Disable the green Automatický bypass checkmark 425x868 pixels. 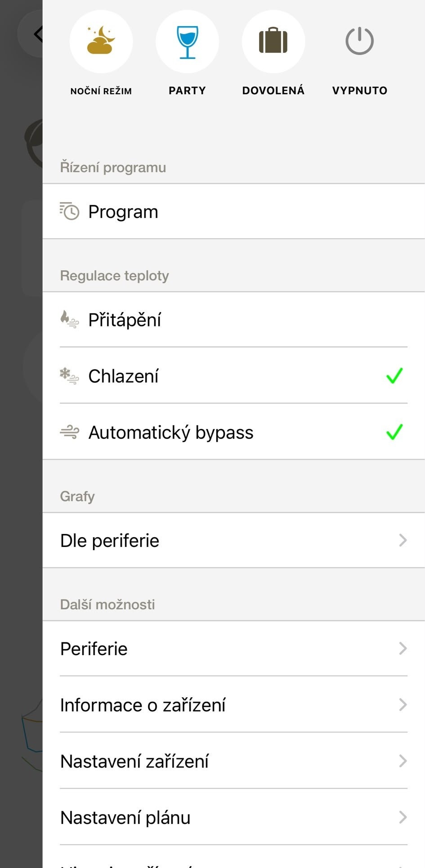pyautogui.click(x=394, y=432)
